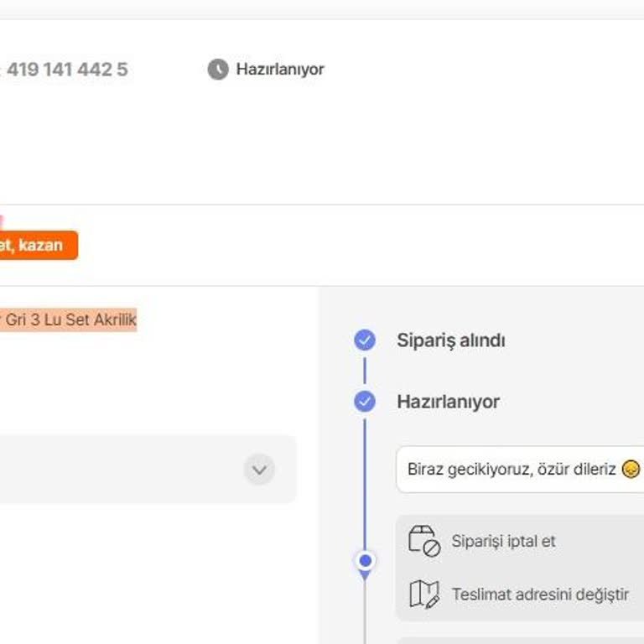Click the clock icon beside Hazırlanıyor status
The image size is (644, 644).
coord(218,69)
